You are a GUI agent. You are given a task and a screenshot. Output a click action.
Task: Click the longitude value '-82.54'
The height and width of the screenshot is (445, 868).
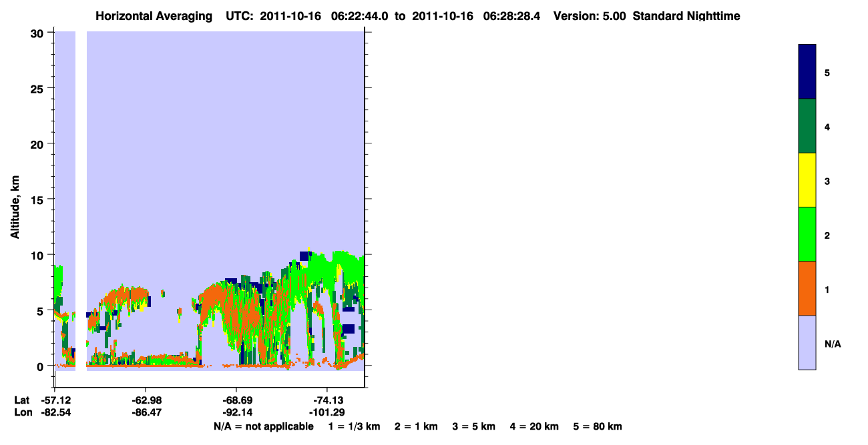coord(55,412)
